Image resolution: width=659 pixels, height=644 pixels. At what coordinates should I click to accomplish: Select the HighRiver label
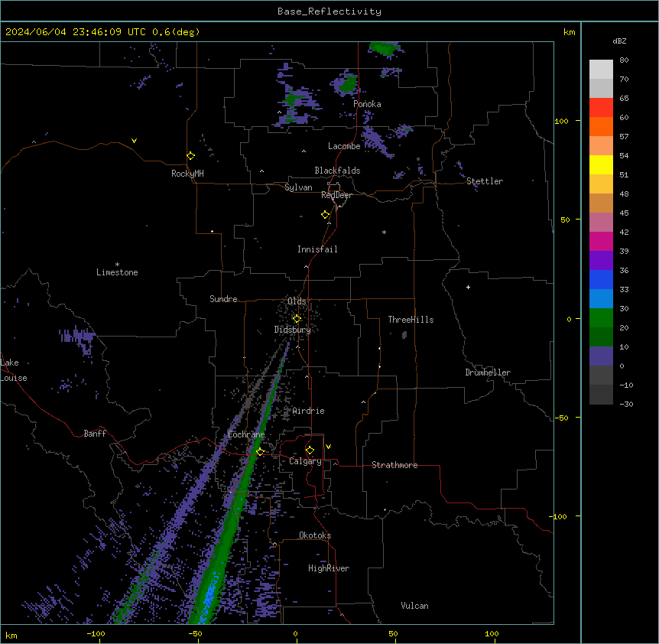coord(329,568)
